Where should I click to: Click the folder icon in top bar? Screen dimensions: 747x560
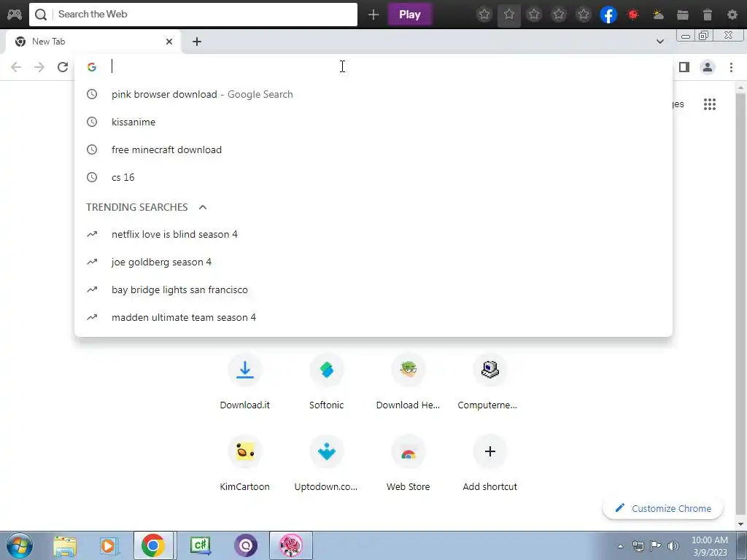click(683, 15)
